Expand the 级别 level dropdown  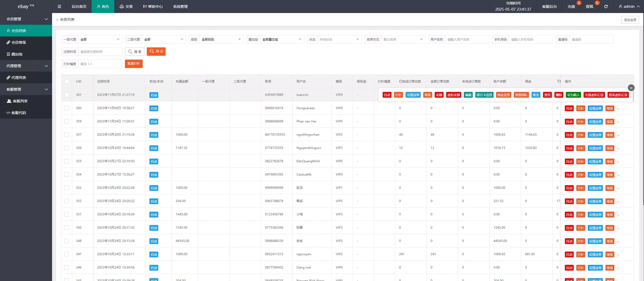pyautogui.click(x=221, y=40)
